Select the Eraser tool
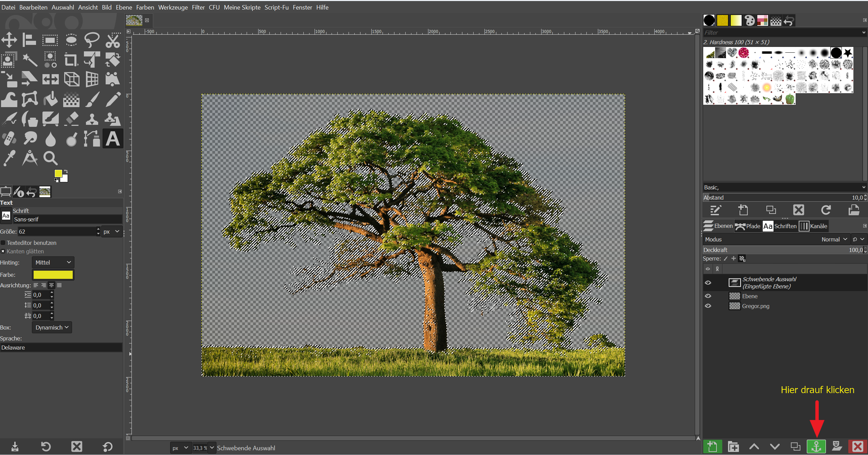The height and width of the screenshot is (455, 868). [x=71, y=119]
